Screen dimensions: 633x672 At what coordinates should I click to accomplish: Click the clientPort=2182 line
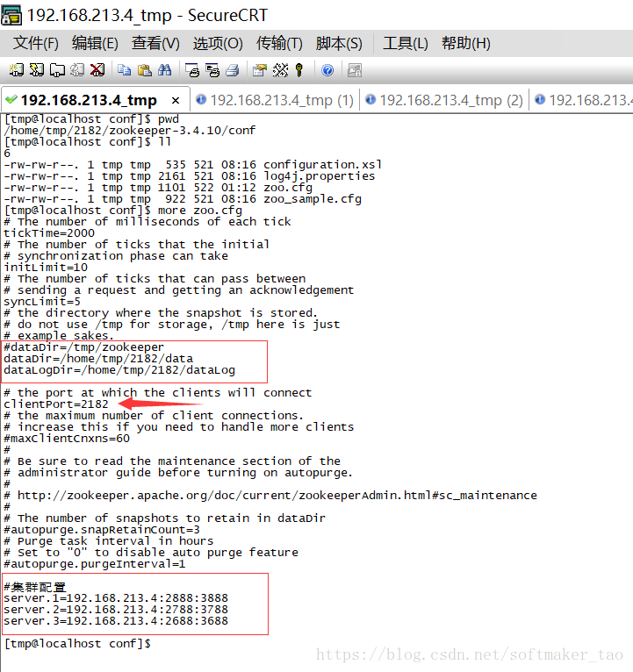click(56, 404)
